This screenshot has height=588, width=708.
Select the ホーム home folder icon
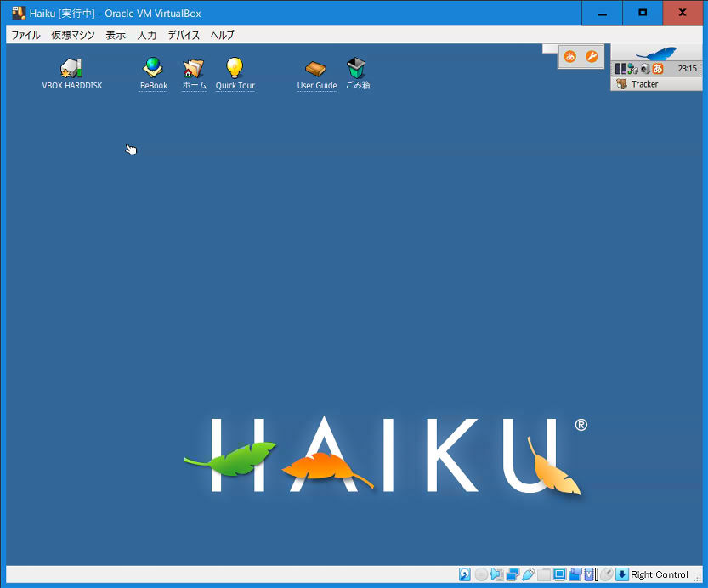(x=194, y=68)
